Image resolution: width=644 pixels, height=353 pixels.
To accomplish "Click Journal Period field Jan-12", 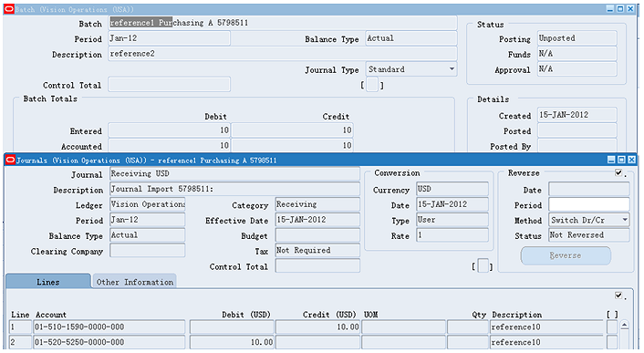I will [x=148, y=220].
